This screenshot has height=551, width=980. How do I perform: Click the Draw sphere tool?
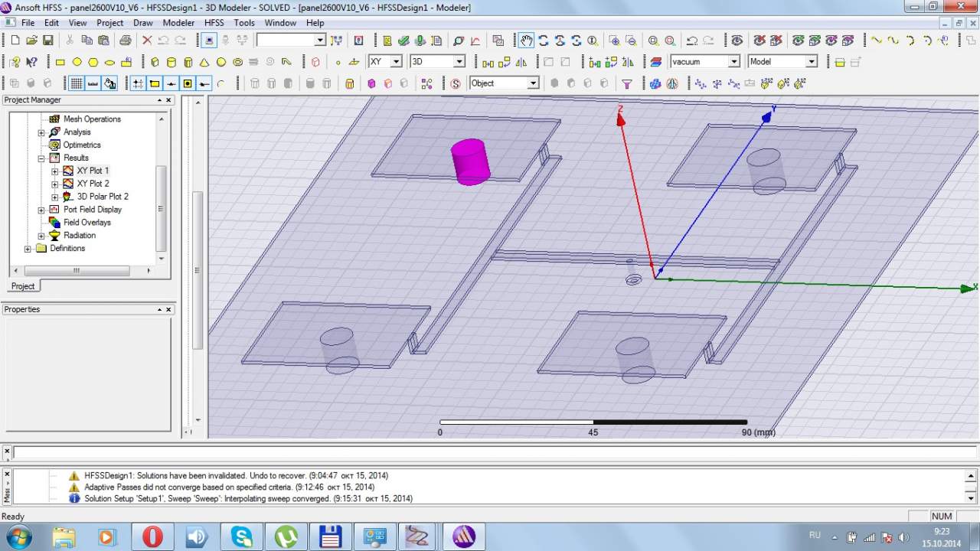click(x=221, y=62)
